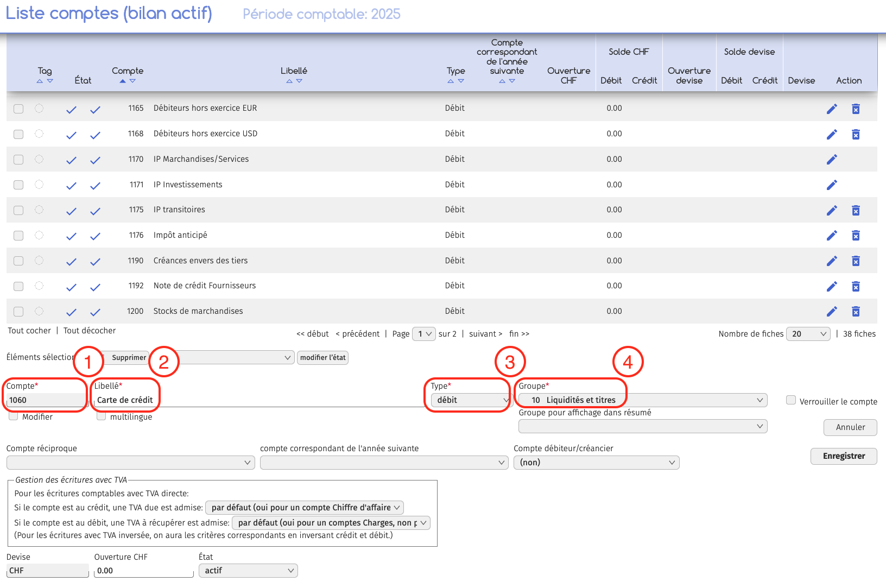Open the Nombre de fiches dropdown
The image size is (886, 588).
click(808, 334)
